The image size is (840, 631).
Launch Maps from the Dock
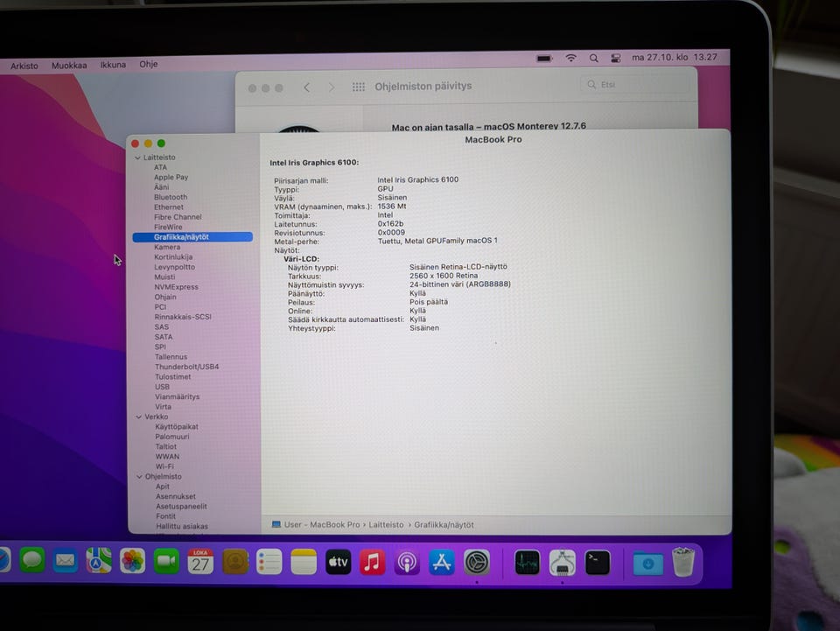[x=99, y=561]
